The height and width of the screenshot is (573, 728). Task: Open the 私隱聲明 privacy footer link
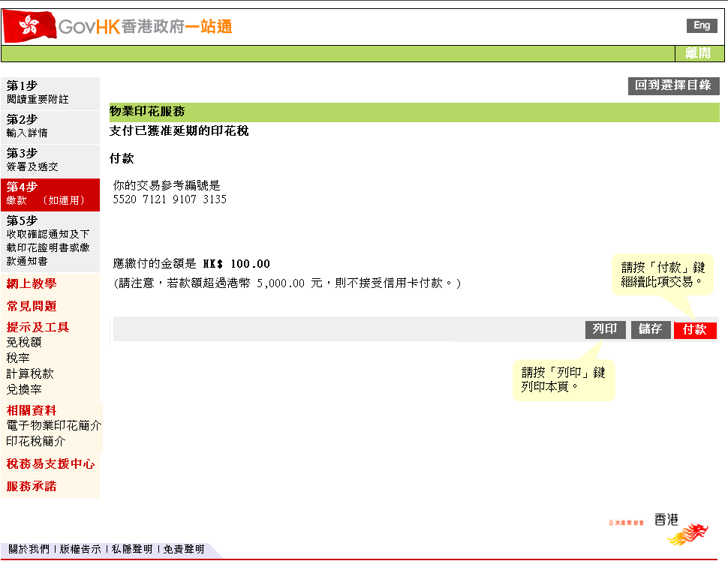pyautogui.click(x=131, y=550)
